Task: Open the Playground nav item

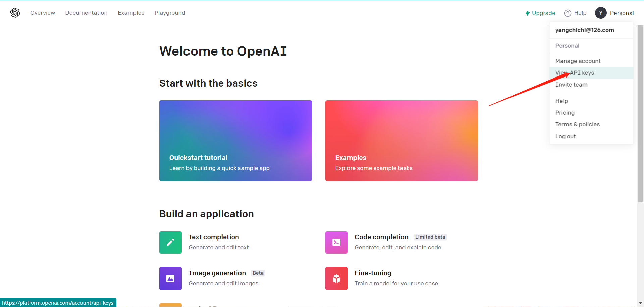Action: coord(170,13)
